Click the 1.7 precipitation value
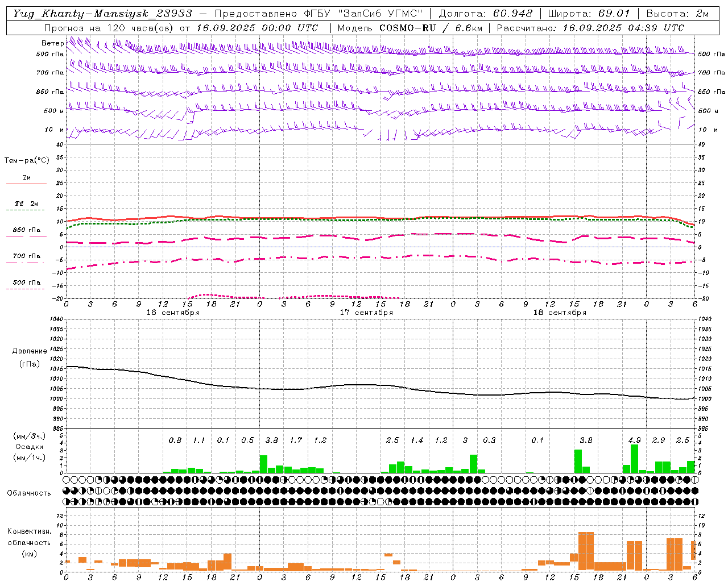728x582 pixels. (x=296, y=440)
